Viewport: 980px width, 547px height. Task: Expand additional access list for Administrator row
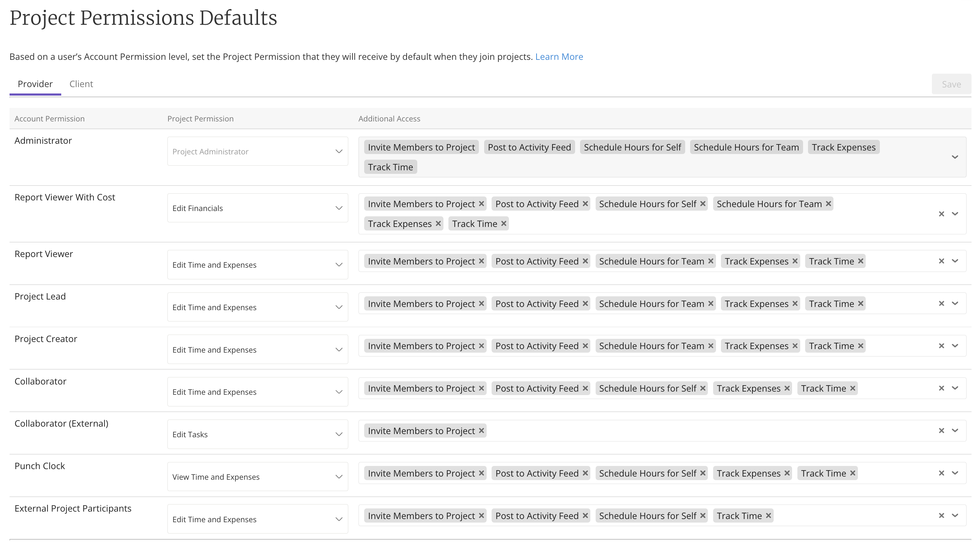(x=955, y=157)
